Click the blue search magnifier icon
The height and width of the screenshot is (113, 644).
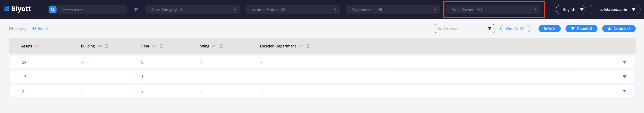coord(52,10)
